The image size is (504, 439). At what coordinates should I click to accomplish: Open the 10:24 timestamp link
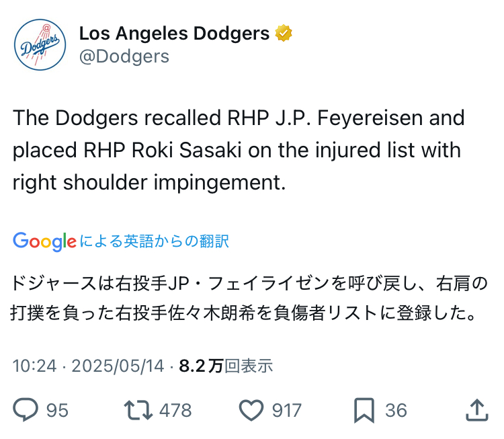(35, 366)
